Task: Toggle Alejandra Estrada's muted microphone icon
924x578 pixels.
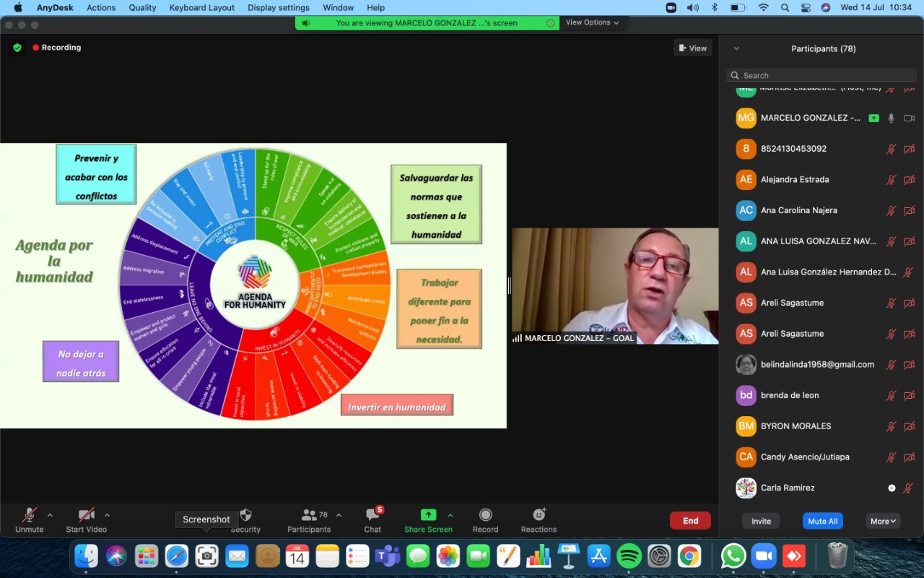Action: pos(891,180)
